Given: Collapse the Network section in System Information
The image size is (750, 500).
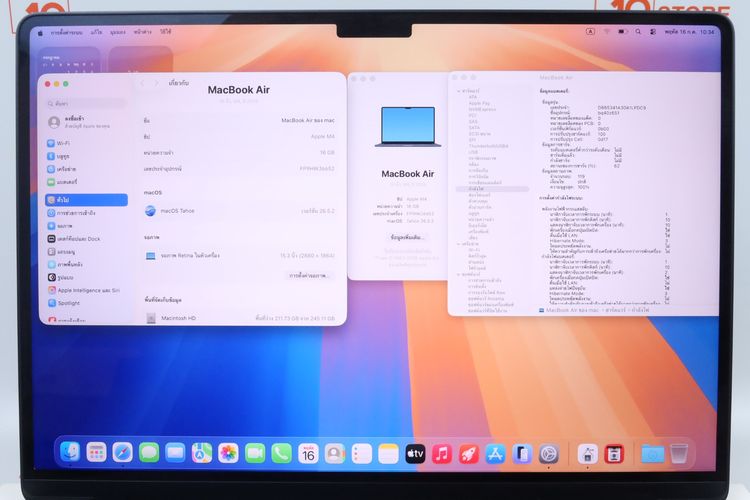Looking at the screenshot, I should pyautogui.click(x=459, y=244).
